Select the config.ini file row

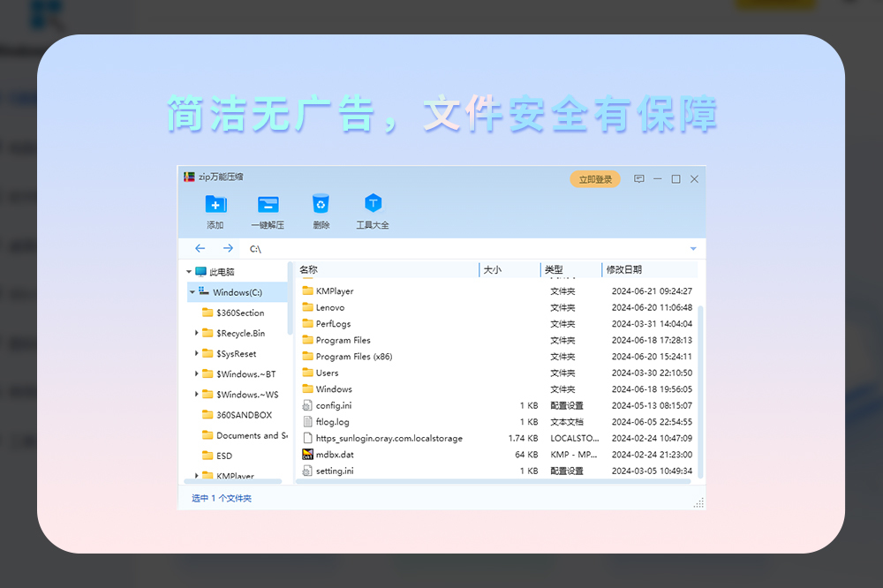click(334, 405)
